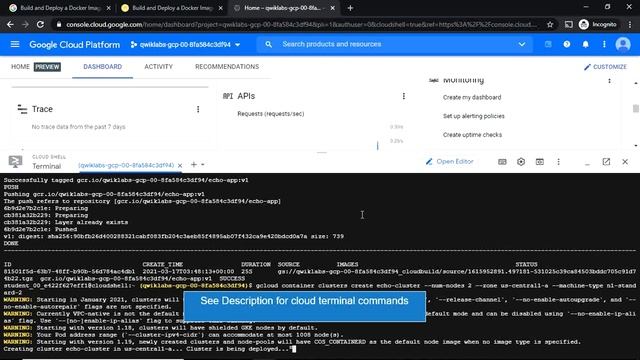Switch to first Build and Deploy browser tab
The image size is (640, 360).
(x=60, y=8)
